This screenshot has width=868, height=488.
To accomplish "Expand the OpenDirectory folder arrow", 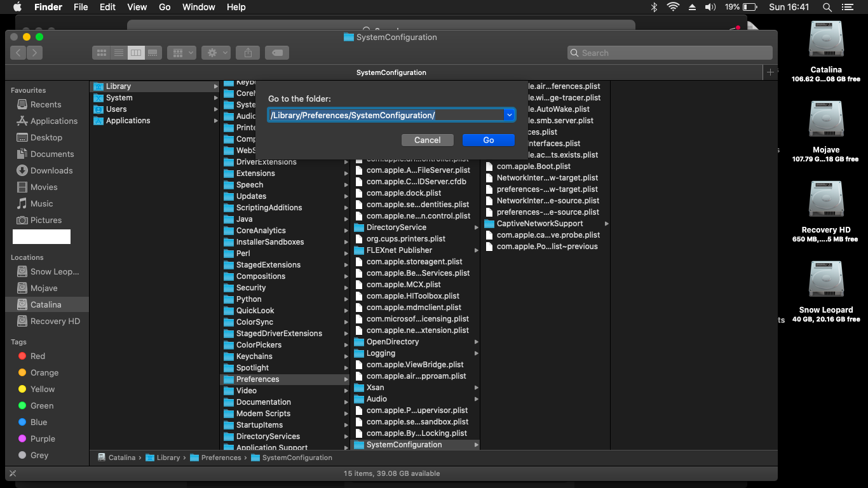I will pyautogui.click(x=477, y=342).
